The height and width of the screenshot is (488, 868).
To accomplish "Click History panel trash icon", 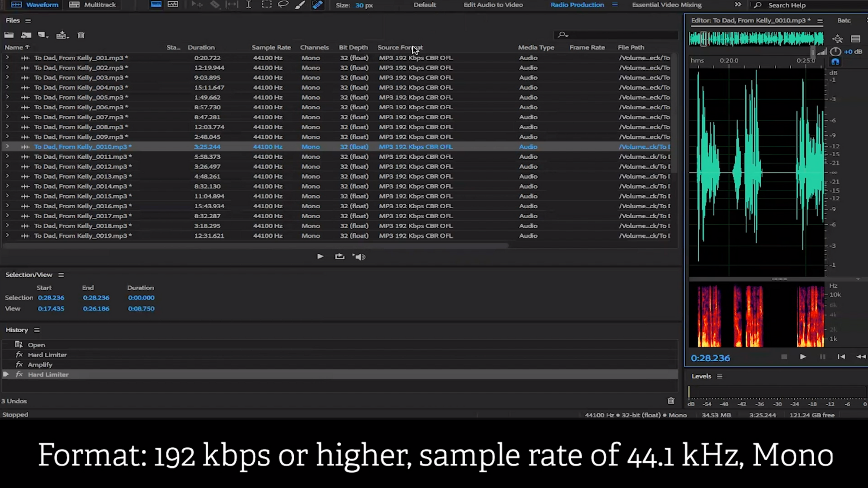I will pos(671,401).
